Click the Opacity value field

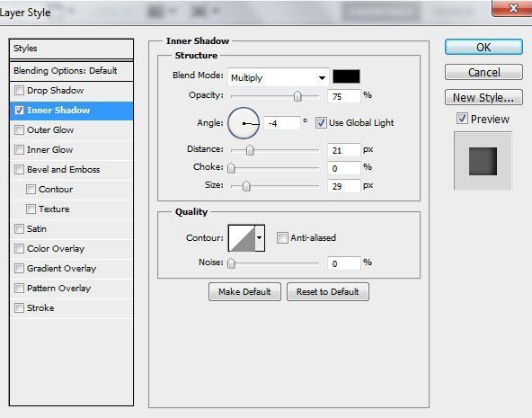(x=343, y=96)
